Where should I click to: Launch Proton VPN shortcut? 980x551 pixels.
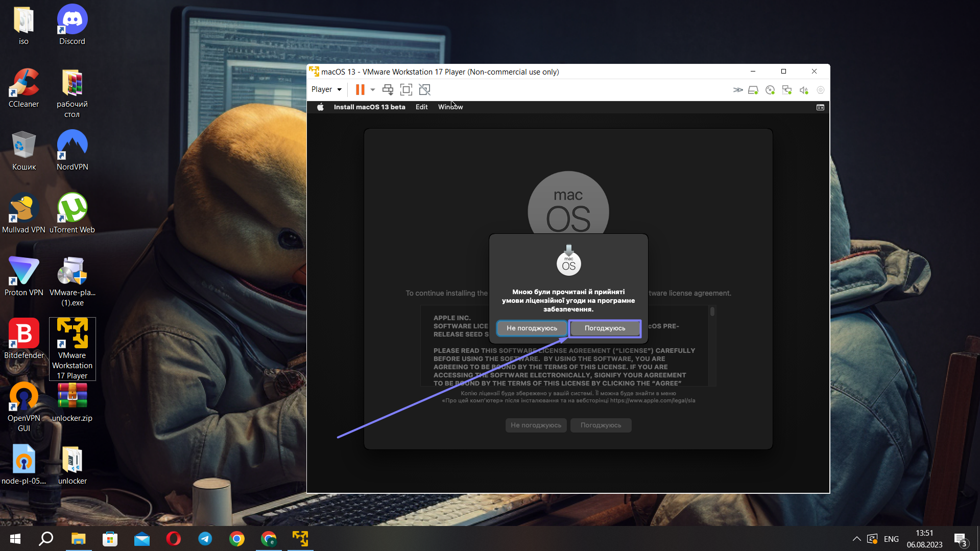pyautogui.click(x=23, y=277)
